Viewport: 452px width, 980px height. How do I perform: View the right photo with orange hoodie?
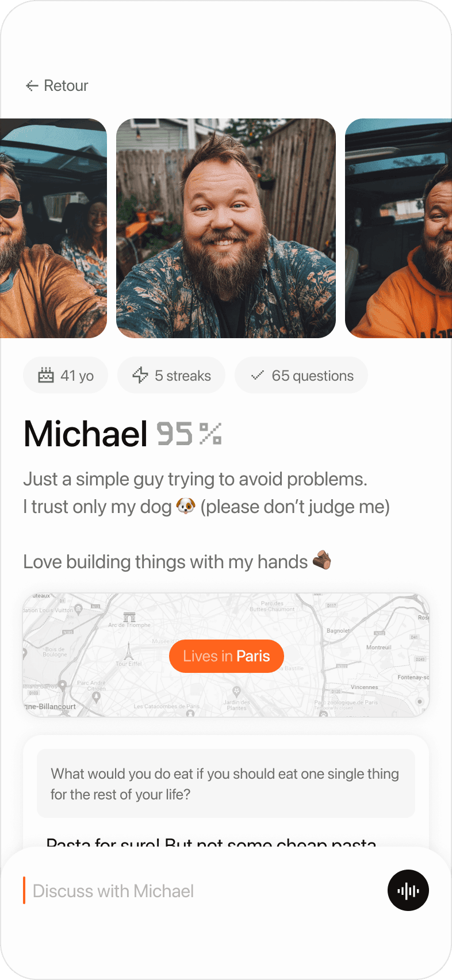(399, 228)
